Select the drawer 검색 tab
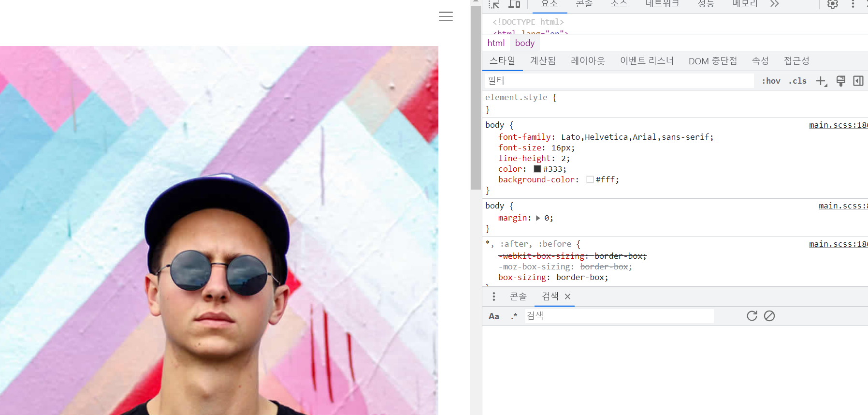 tap(550, 296)
